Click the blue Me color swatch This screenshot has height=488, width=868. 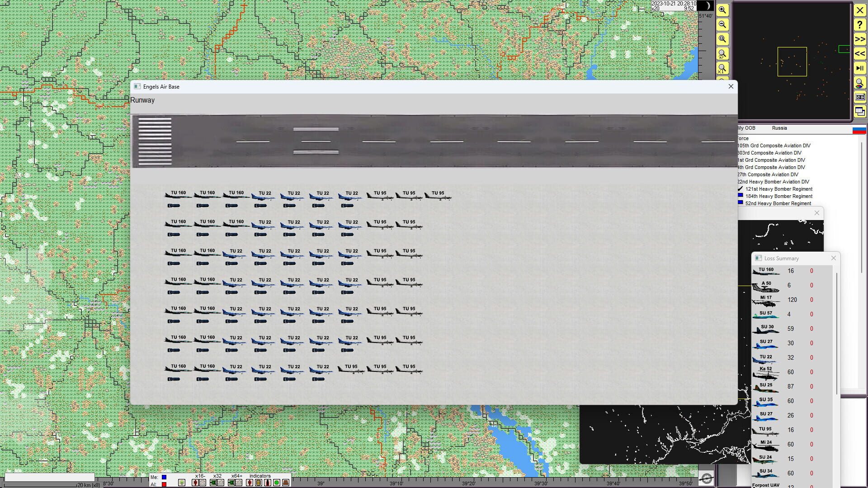tap(164, 477)
